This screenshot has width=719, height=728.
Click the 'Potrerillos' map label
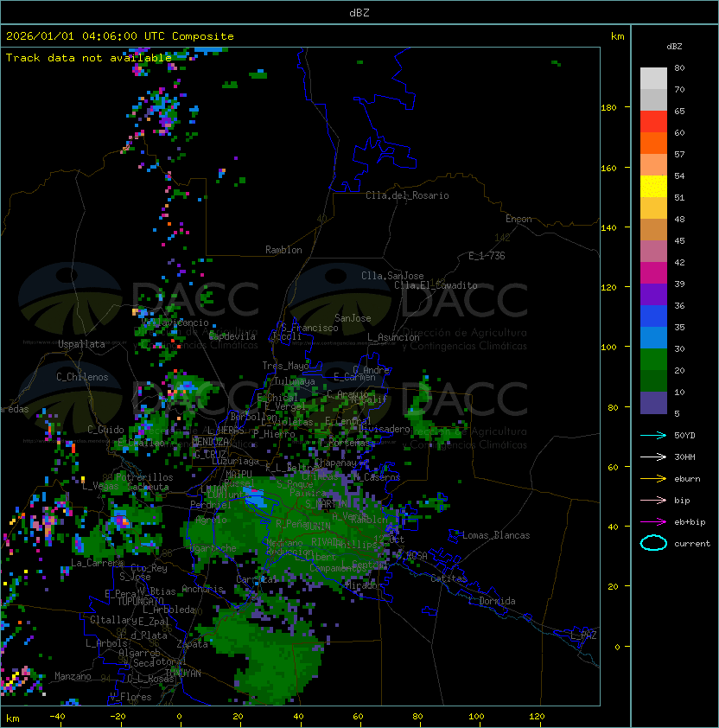[x=144, y=477]
